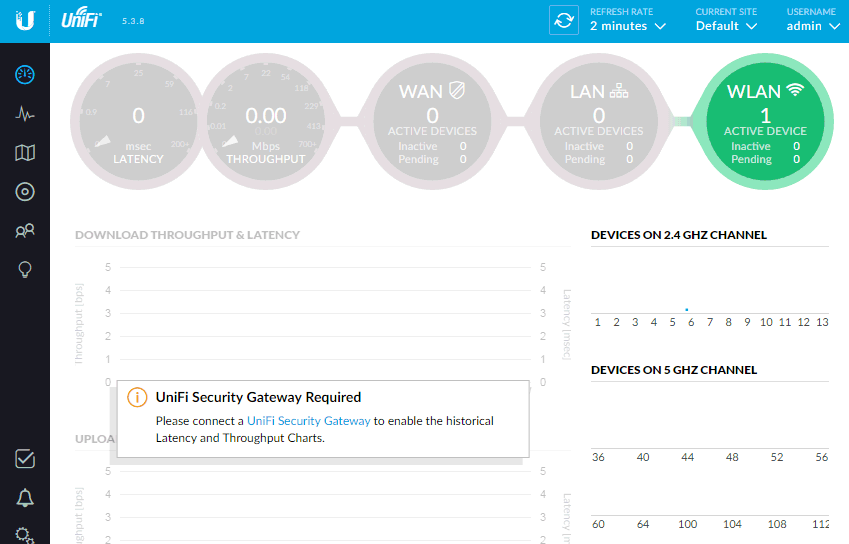
Task: Click 'UniFi Security Gateway Required' title
Action: click(x=258, y=397)
